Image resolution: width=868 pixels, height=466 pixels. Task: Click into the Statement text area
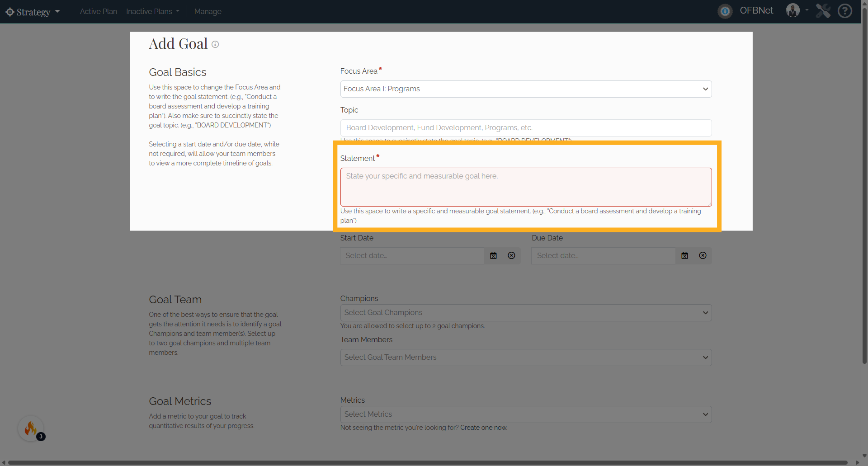526,187
